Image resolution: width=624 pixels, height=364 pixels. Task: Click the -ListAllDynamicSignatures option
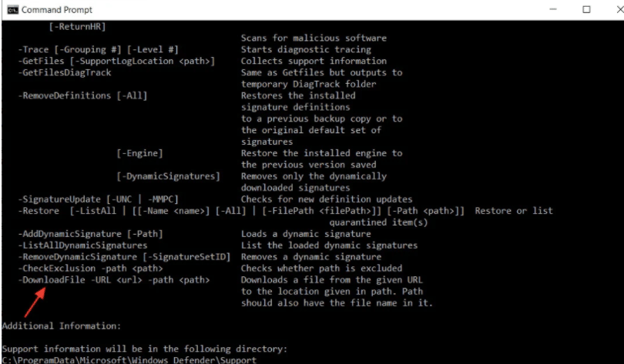click(82, 245)
